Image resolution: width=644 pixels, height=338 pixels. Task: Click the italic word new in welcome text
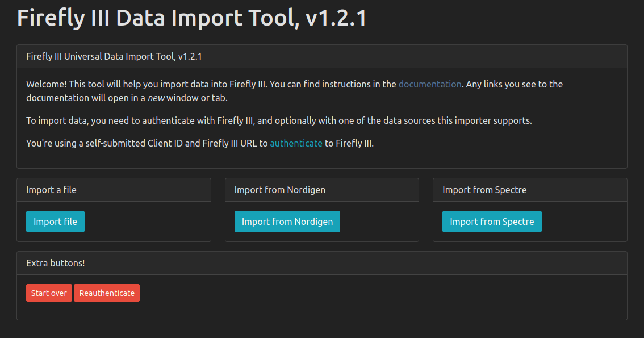(156, 98)
